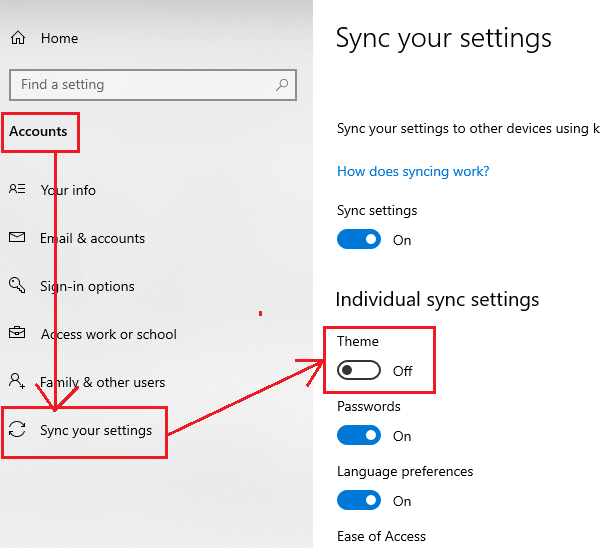This screenshot has height=548, width=600.
Task: Open Family & other users
Action: pos(102,382)
